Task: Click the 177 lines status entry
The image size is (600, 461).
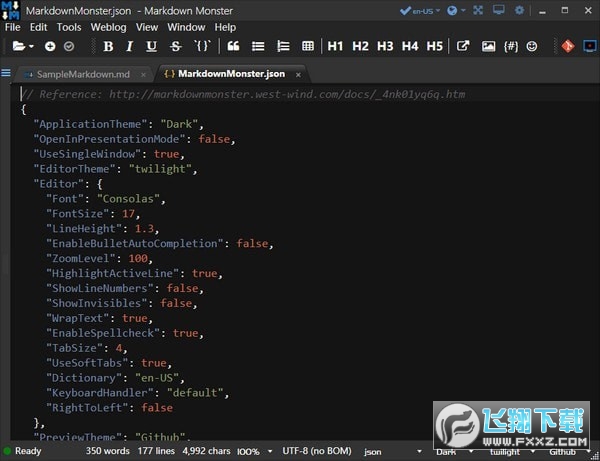Action: [156, 451]
